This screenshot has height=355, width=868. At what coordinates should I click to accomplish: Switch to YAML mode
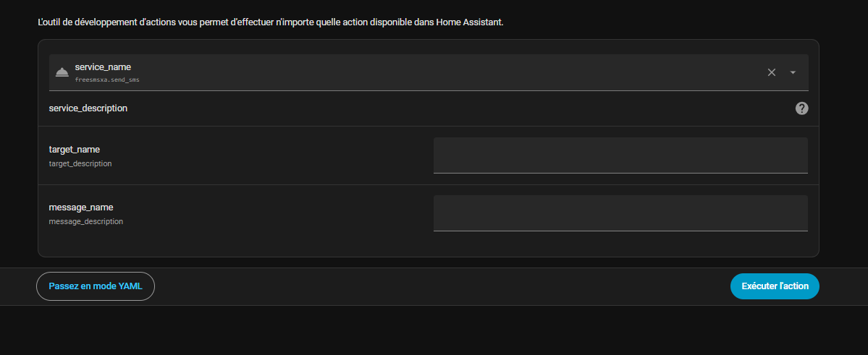coord(96,286)
